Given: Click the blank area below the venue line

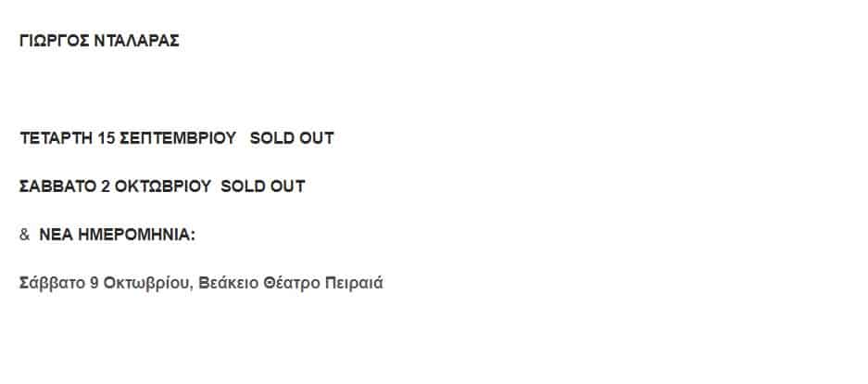Looking at the screenshot, I should pos(434,338).
